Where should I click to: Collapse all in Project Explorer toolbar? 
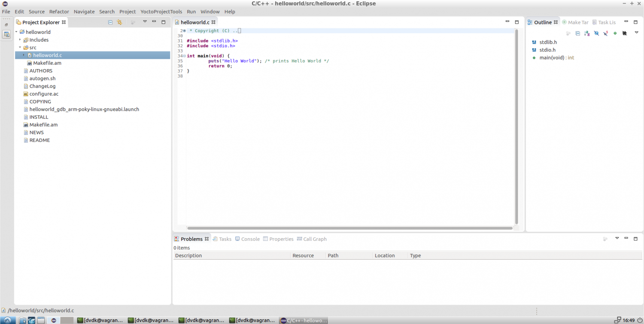point(110,22)
